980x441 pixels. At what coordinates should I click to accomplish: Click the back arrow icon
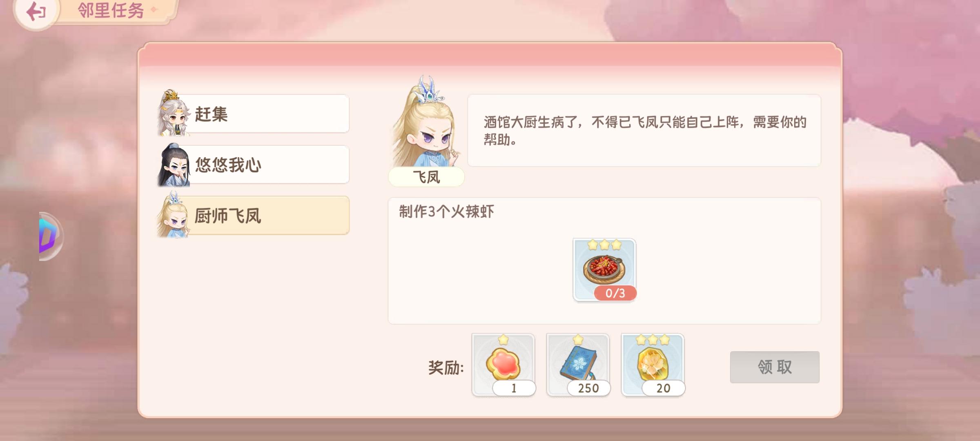[36, 11]
